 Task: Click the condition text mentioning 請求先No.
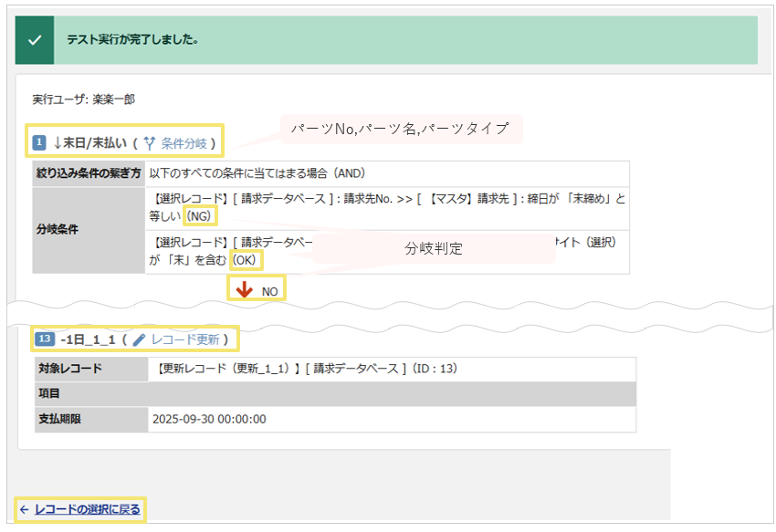point(387,208)
